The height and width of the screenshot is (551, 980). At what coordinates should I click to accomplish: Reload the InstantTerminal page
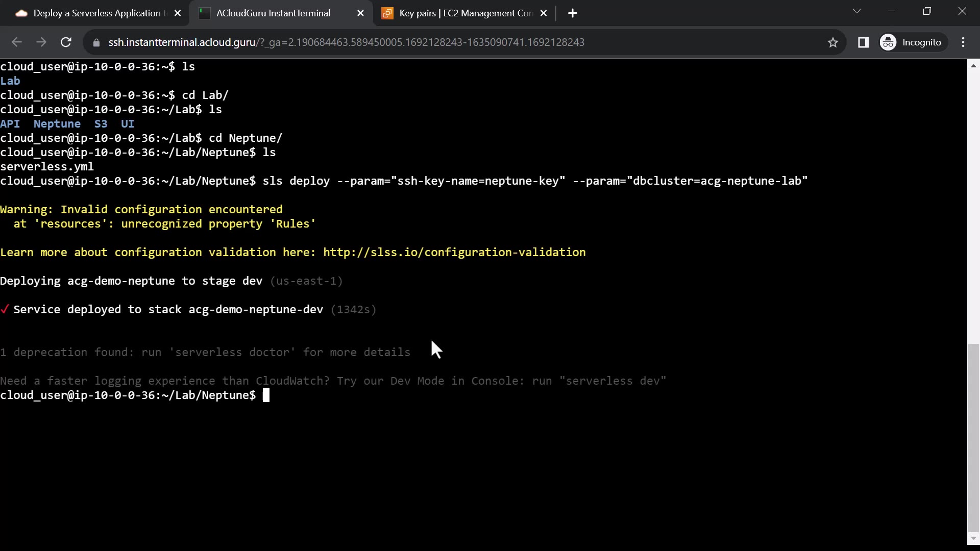[66, 42]
